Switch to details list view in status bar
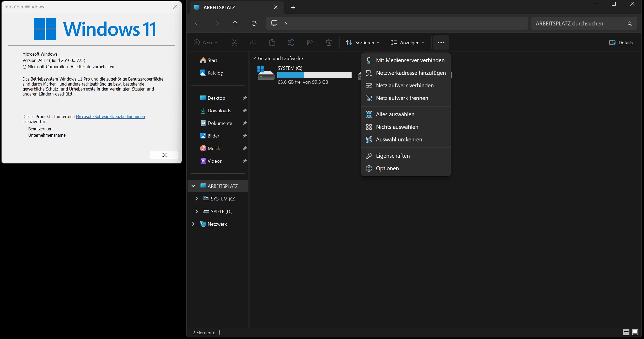644x339 pixels. 626,332
